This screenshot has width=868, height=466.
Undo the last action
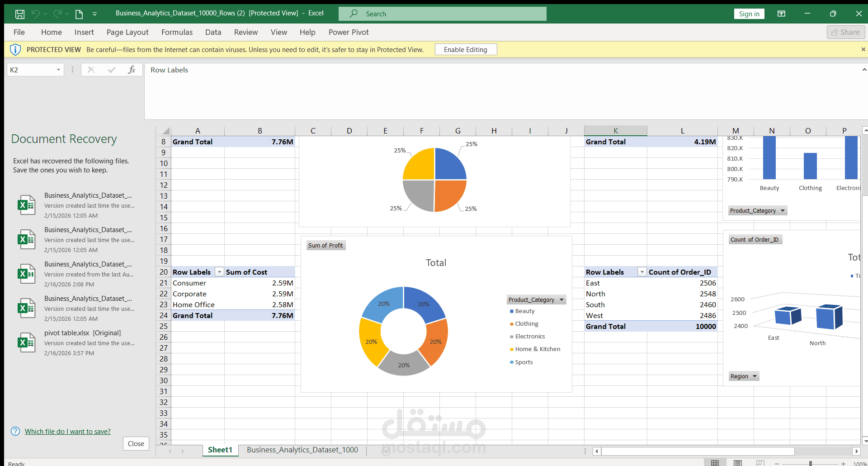[x=36, y=14]
